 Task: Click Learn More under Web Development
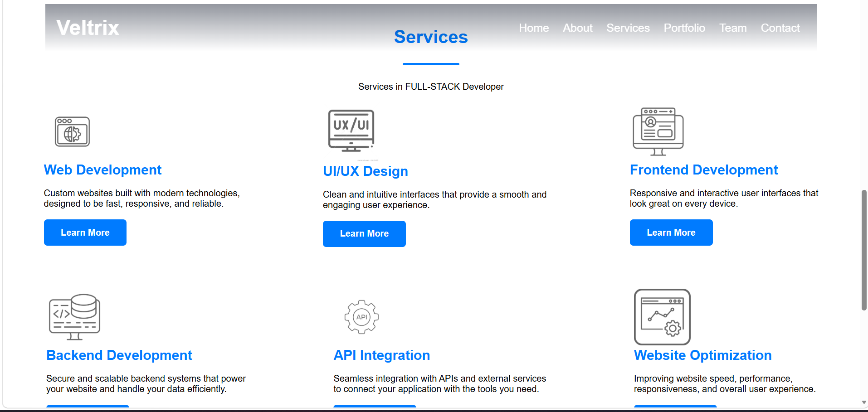click(85, 233)
